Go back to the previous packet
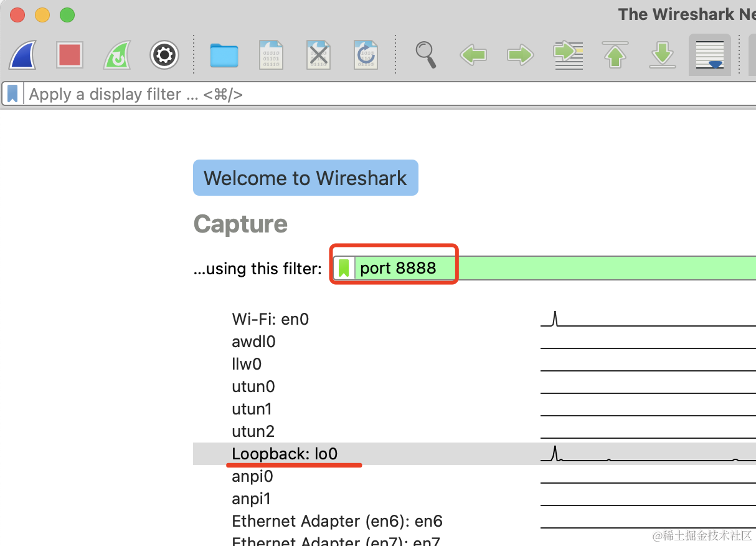This screenshot has width=756, height=546. (x=473, y=55)
